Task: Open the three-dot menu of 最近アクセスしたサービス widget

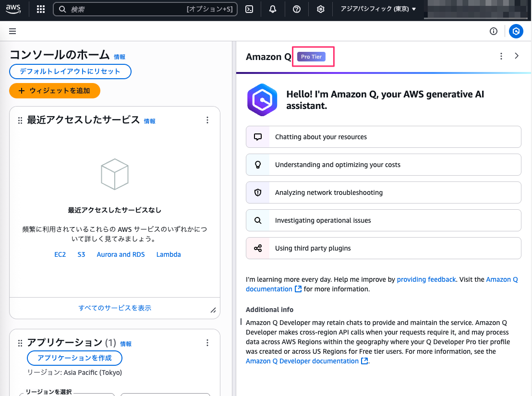Action: 207,120
